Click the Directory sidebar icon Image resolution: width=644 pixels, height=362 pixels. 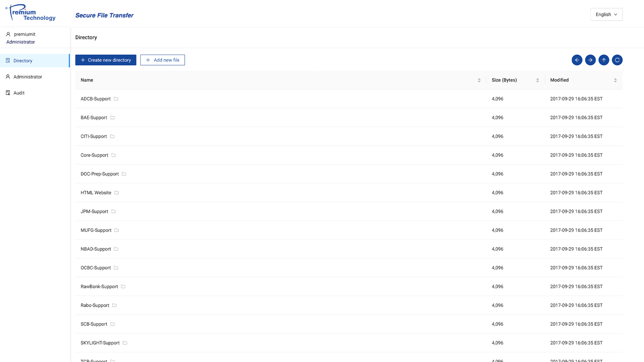[x=8, y=61]
